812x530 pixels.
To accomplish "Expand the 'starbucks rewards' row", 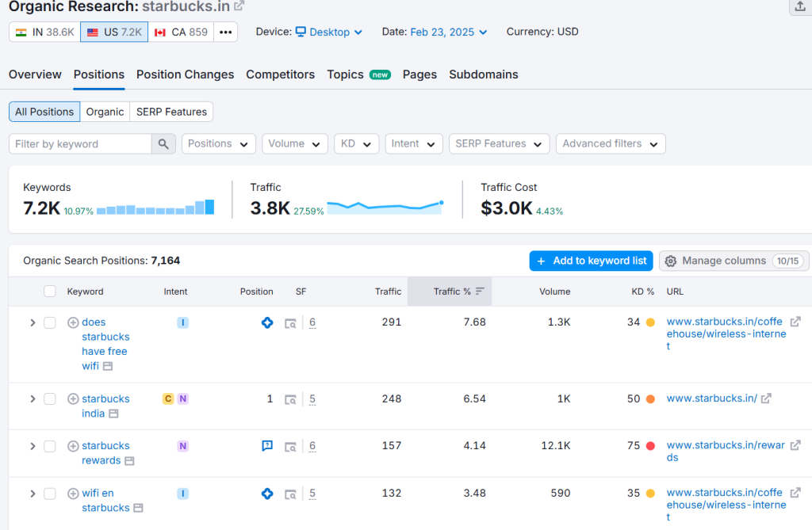I will (33, 446).
